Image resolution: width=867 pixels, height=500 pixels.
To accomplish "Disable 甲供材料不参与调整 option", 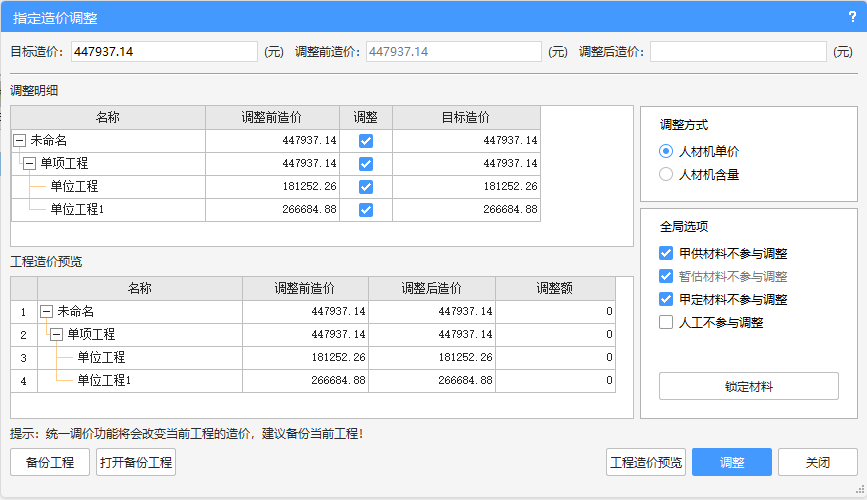I will [x=666, y=254].
